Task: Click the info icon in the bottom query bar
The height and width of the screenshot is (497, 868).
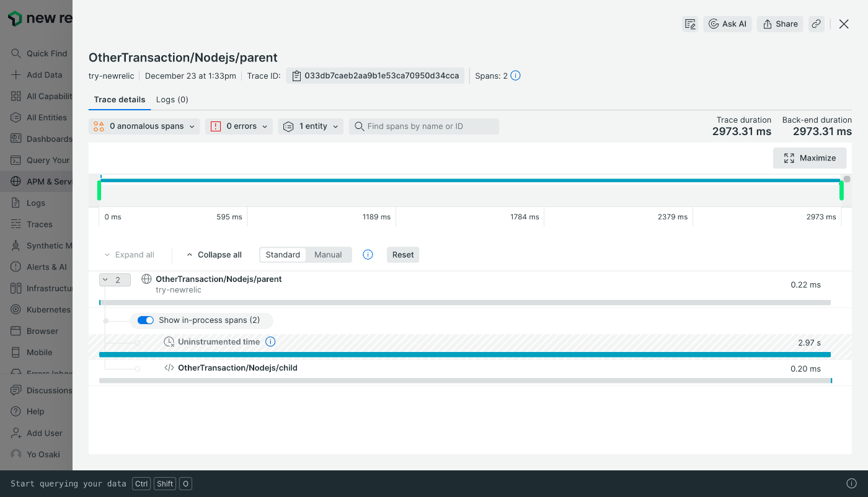Action: click(x=852, y=483)
